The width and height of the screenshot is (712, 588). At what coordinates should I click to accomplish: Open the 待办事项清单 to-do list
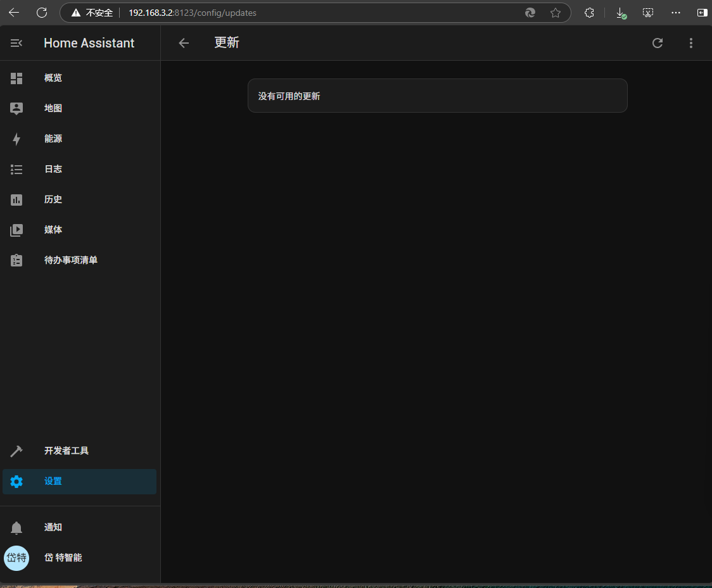[x=70, y=260]
